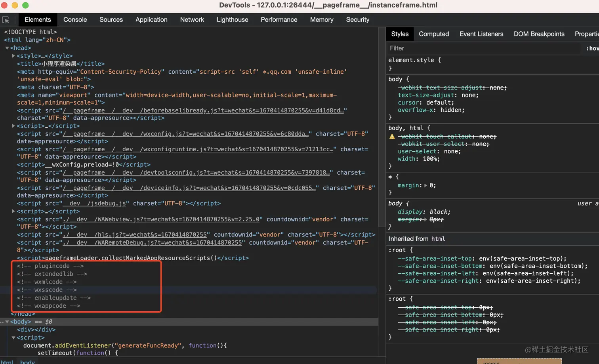Collapse the script node inside body
599x364 pixels.
pyautogui.click(x=13, y=337)
